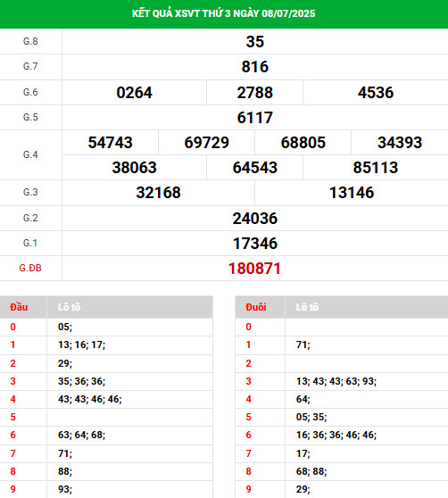Screen dimensions: 448x498
Task: Select G.5 result 6117
Action: click(x=254, y=118)
